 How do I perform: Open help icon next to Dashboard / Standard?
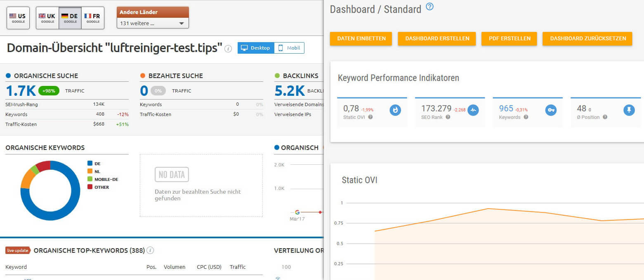[429, 7]
